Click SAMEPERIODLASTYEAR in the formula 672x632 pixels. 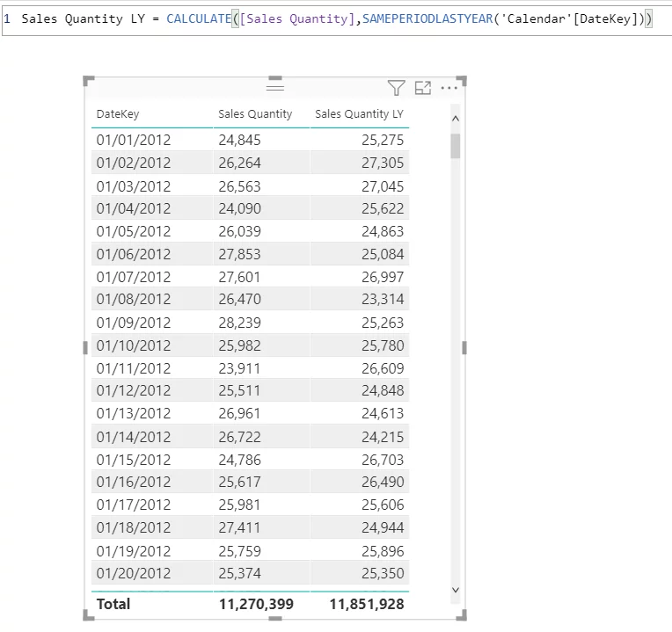pos(427,18)
